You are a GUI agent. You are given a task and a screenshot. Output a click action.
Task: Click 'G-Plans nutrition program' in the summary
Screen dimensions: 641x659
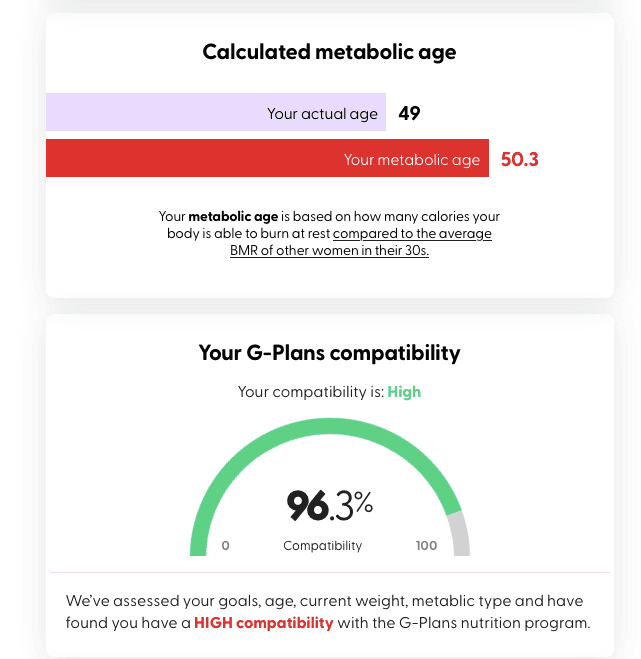click(494, 622)
